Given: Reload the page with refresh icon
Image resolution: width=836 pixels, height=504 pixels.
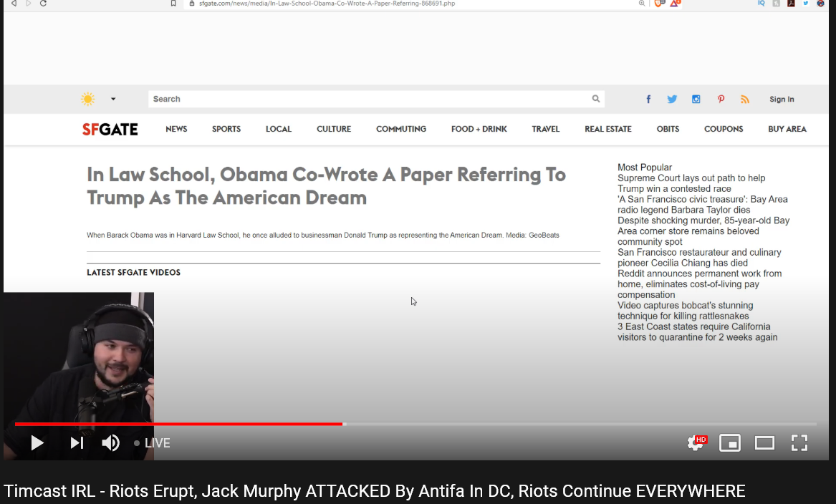Looking at the screenshot, I should [43, 3].
